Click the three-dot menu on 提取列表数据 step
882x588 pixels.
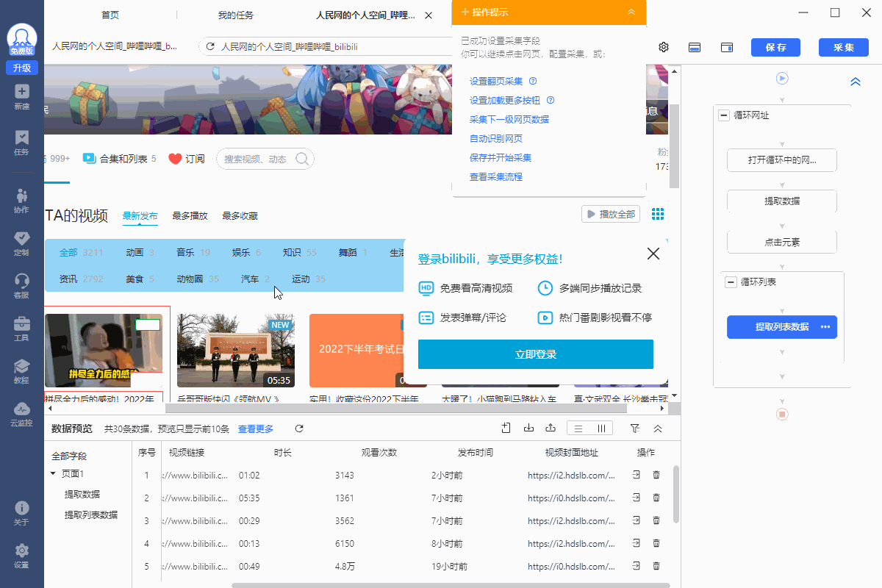point(825,327)
